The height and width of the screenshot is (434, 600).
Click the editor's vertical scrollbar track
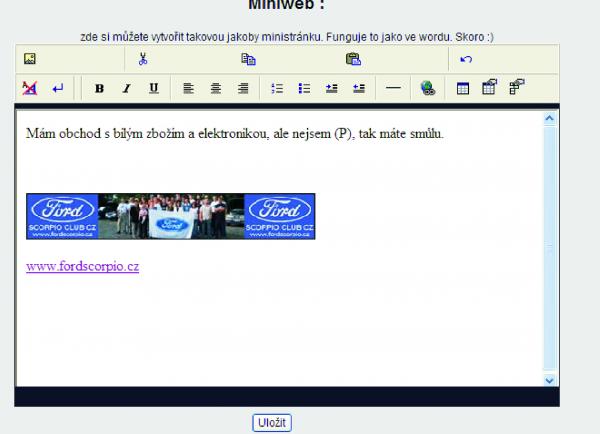(x=549, y=249)
